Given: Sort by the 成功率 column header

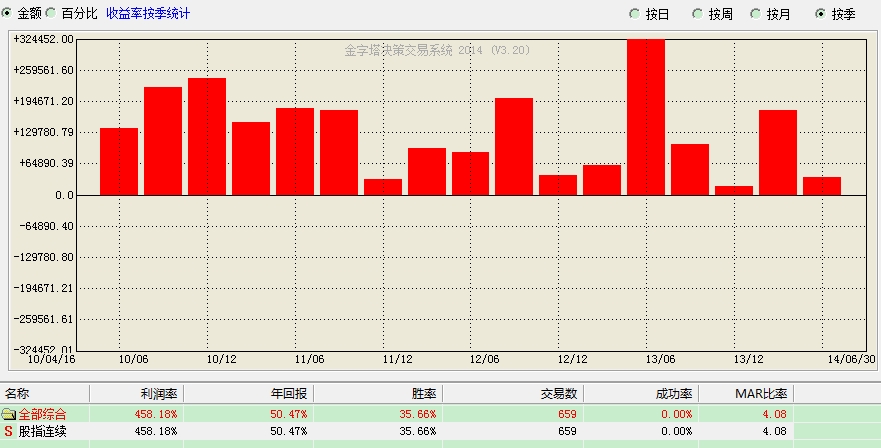Looking at the screenshot, I should coord(641,393).
